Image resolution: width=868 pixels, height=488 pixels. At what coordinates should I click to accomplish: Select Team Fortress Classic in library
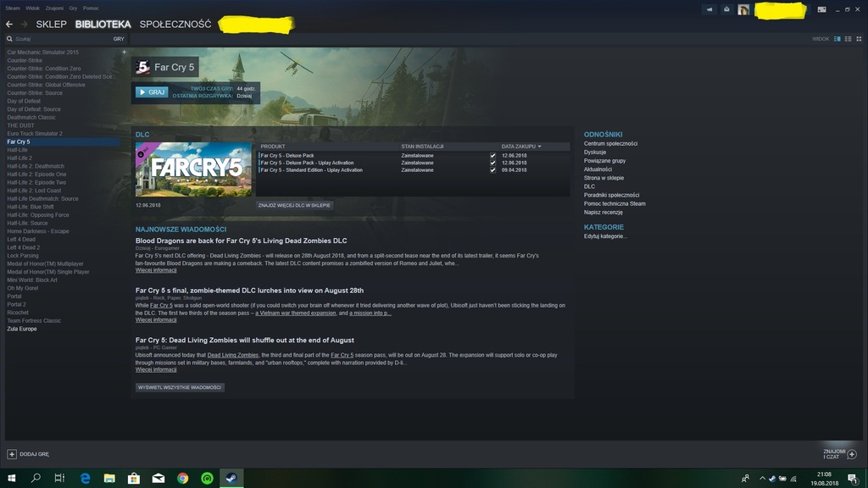(34, 320)
